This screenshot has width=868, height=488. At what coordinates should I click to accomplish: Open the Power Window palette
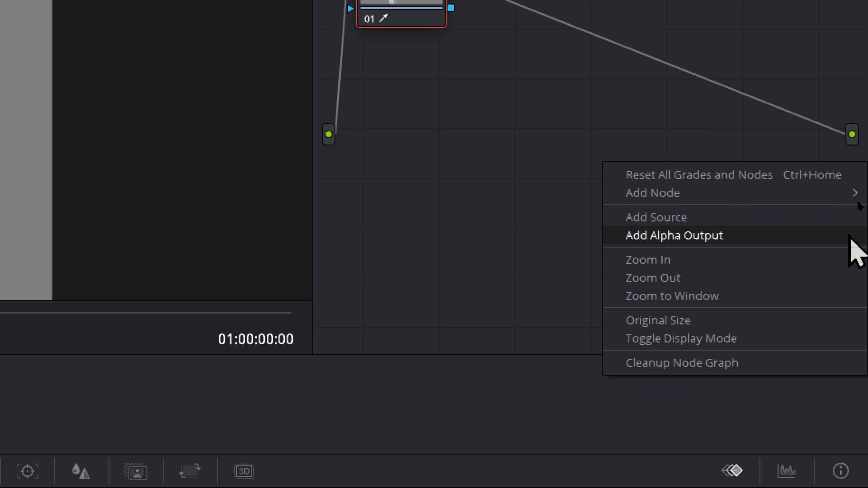coord(136,471)
